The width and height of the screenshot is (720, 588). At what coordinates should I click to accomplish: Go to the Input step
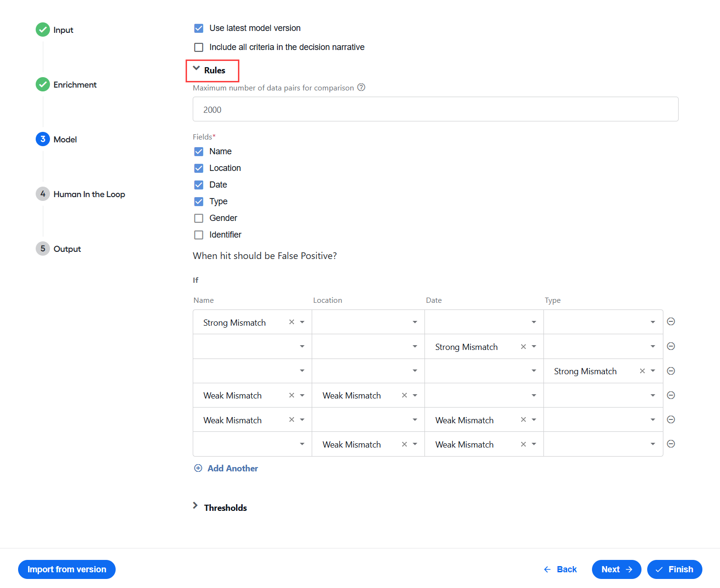[x=55, y=30]
